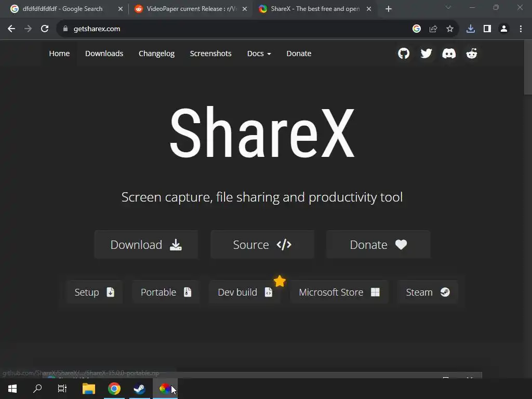Viewport: 532px width, 399px height.
Task: Reload the getsharex.com page
Action: coord(45,29)
